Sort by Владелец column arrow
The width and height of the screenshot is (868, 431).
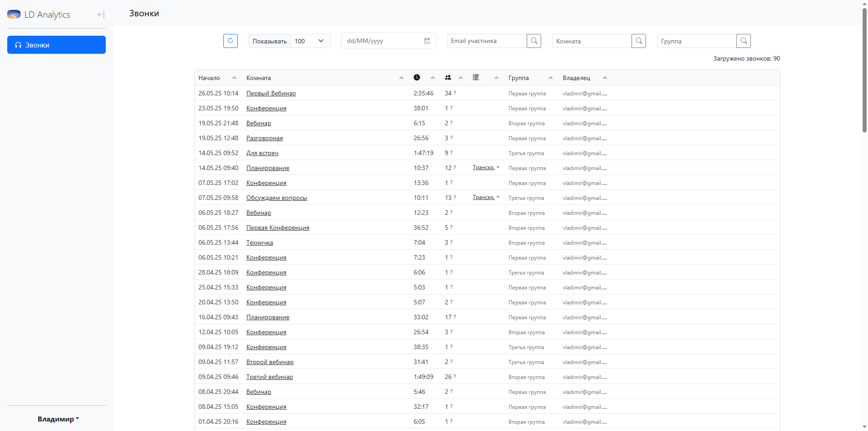[x=605, y=77]
